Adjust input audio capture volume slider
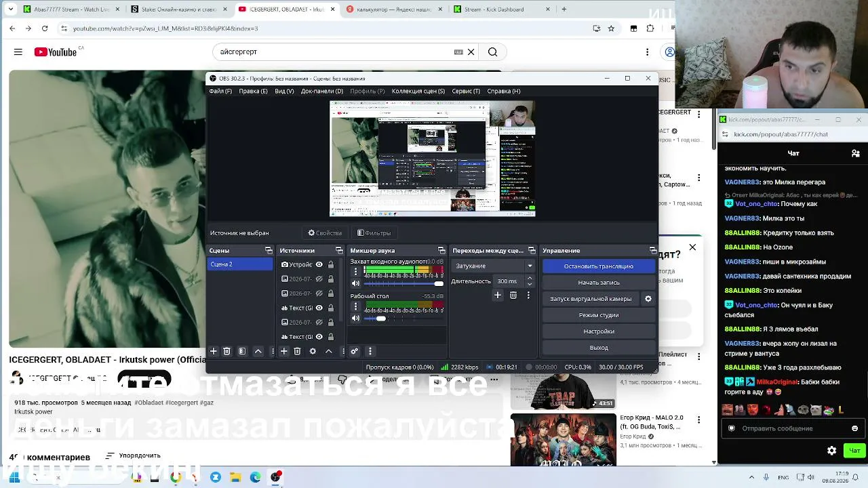The image size is (868, 488). point(404,283)
